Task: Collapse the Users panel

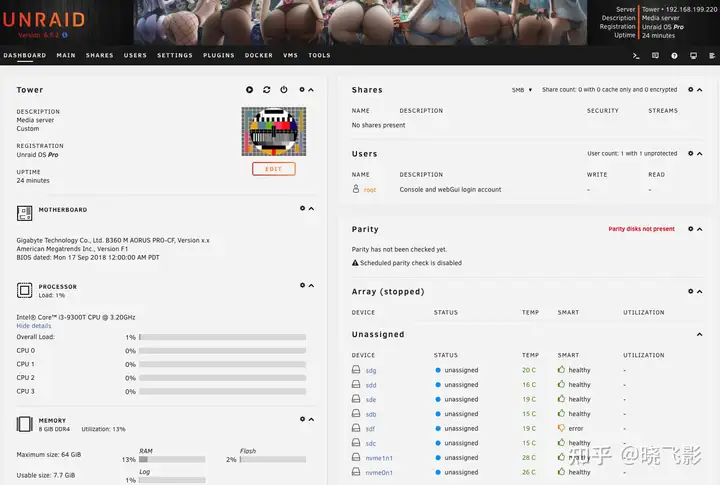Action: point(699,154)
